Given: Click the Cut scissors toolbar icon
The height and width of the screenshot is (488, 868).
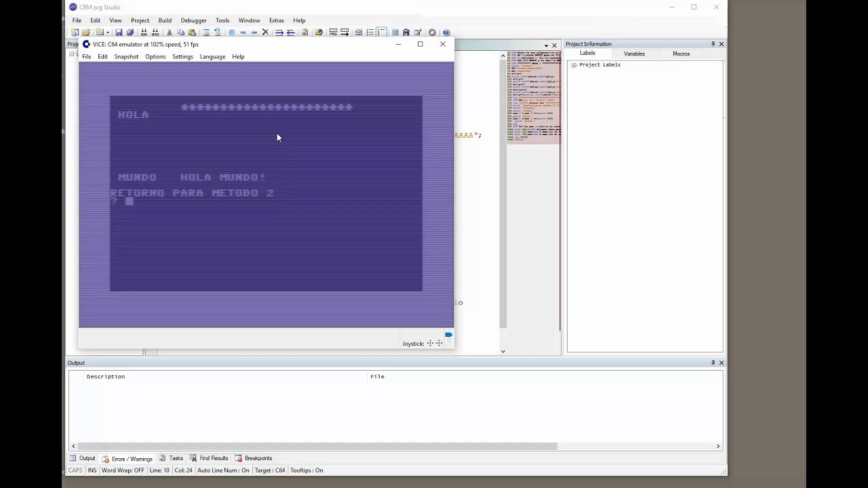Looking at the screenshot, I should 170,33.
